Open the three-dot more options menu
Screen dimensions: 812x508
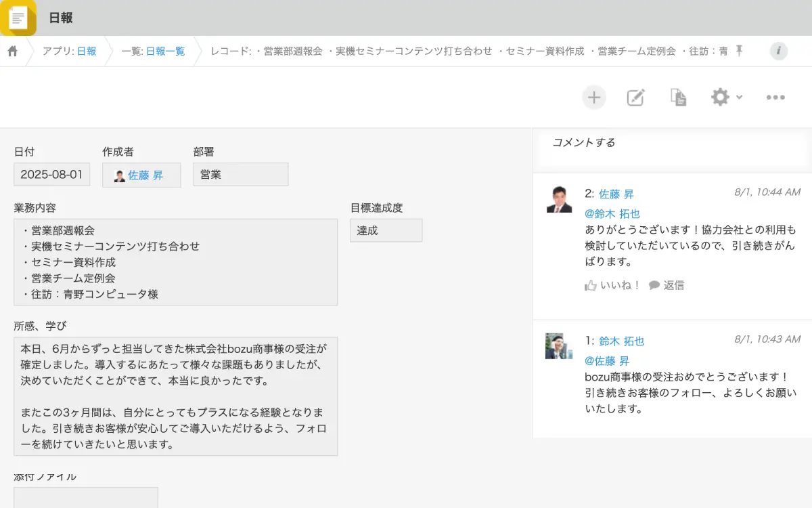pos(775,98)
